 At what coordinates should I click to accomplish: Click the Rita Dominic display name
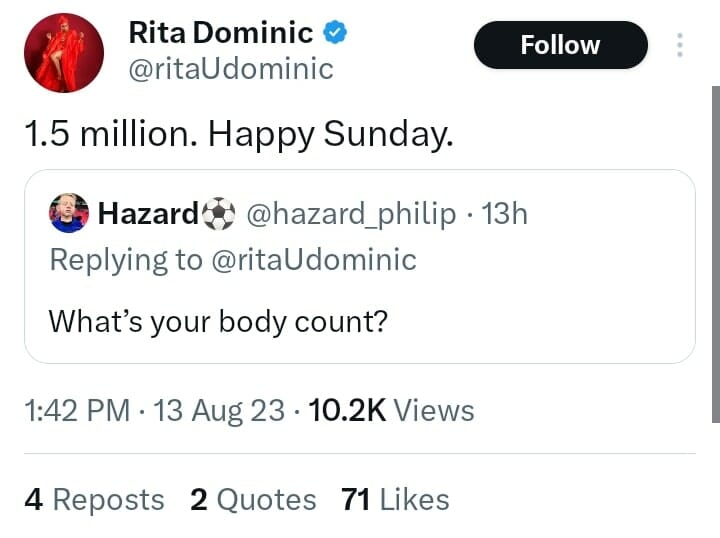point(220,33)
